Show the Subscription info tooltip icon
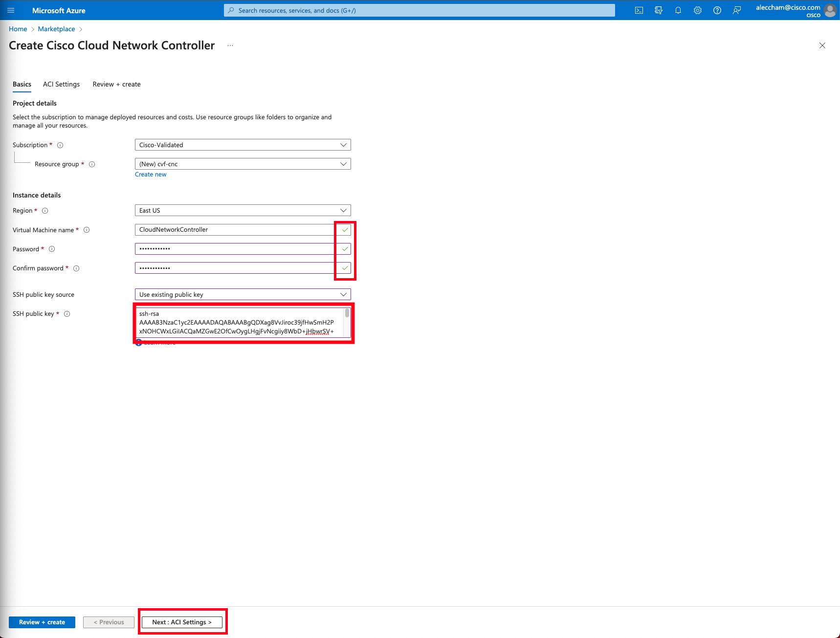 60,145
